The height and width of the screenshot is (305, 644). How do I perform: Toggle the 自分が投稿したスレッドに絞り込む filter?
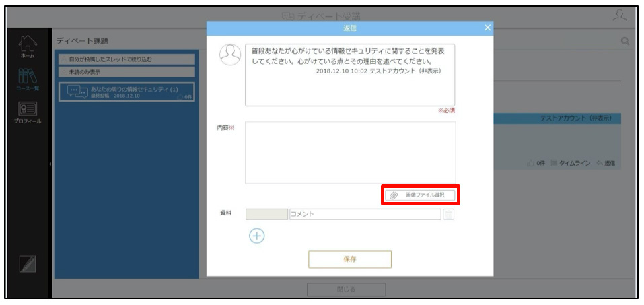coord(127,59)
